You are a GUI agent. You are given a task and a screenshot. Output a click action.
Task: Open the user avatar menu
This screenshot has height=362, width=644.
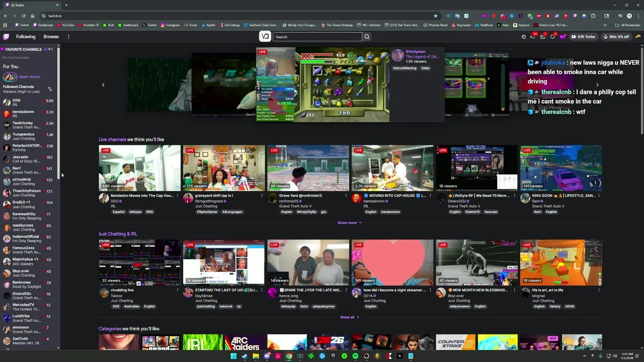pos(638,37)
